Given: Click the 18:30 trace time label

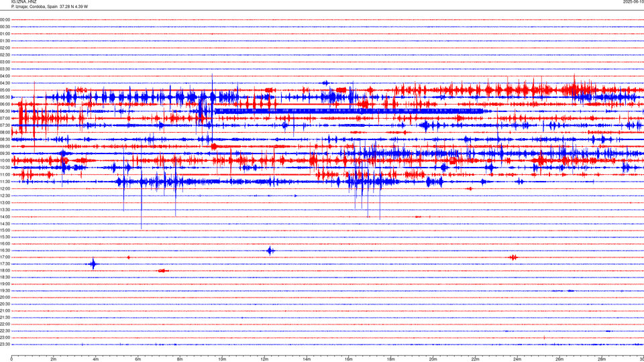Looking at the screenshot, I should (5, 277).
